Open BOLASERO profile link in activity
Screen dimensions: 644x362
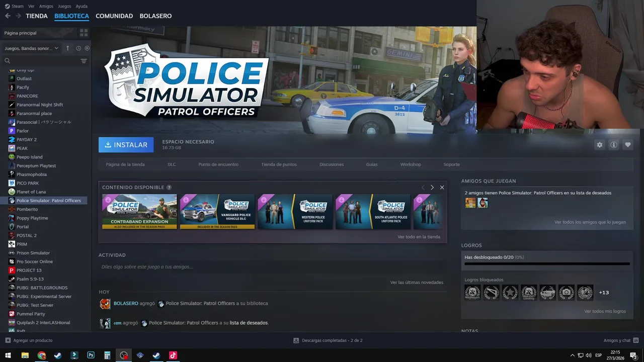tap(126, 304)
